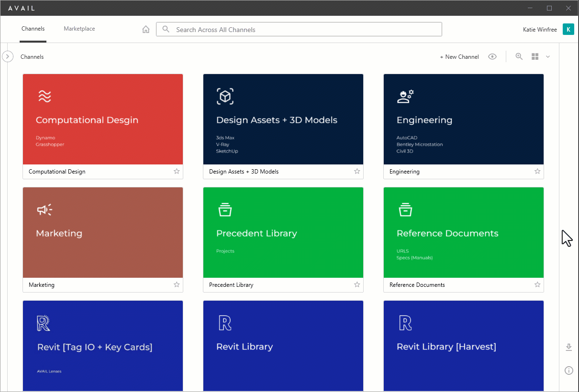The image size is (579, 392).
Task: Click the magnifier icon in search box
Action: click(166, 29)
